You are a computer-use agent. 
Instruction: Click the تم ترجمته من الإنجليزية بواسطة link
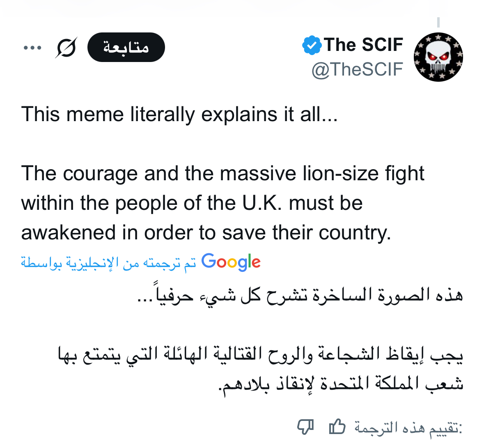[109, 263]
